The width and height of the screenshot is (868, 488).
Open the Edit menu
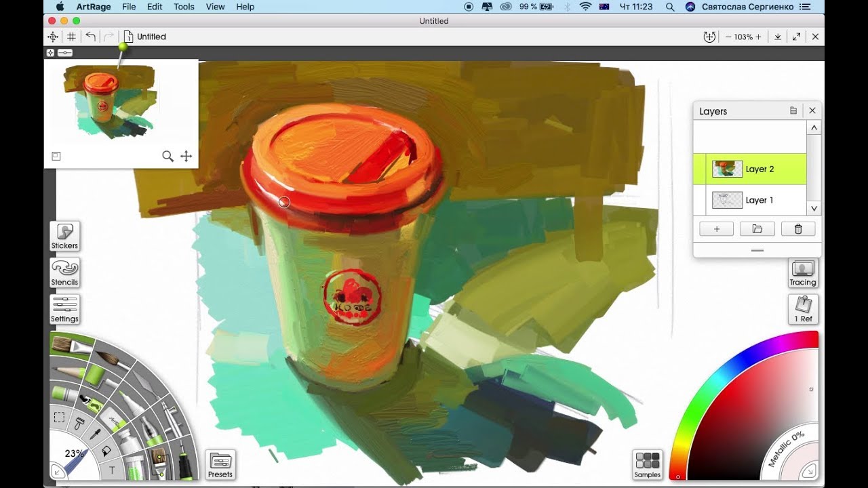coord(155,7)
